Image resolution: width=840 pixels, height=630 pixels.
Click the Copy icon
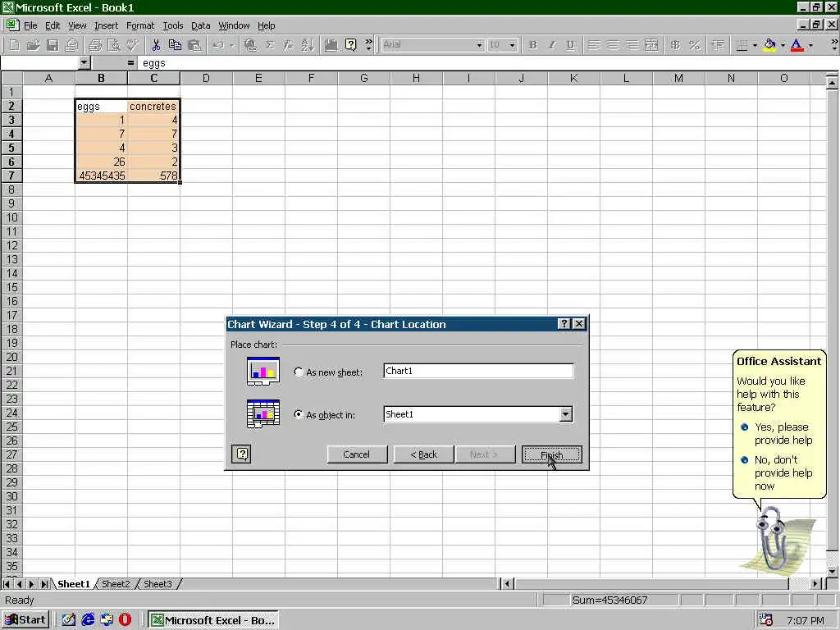click(175, 46)
